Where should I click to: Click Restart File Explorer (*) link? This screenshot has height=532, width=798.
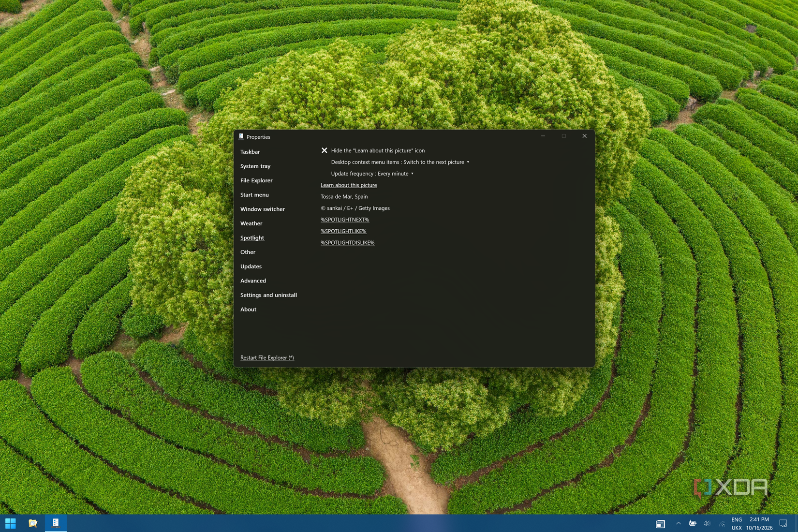(267, 358)
